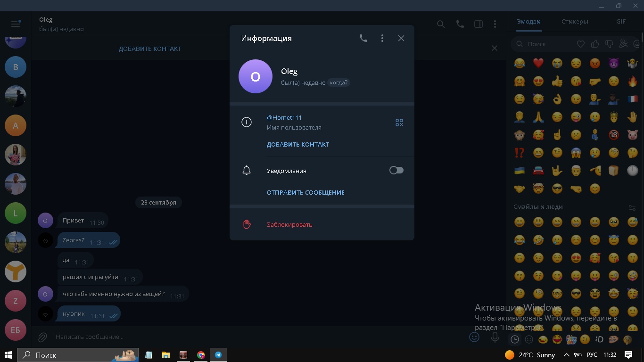Open emoji settings next to Смайлы и люди

(632, 207)
